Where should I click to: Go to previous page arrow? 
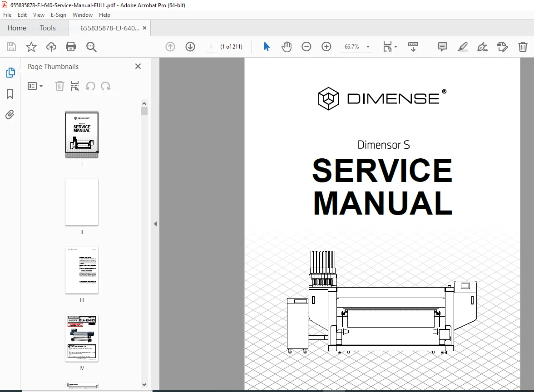(x=170, y=47)
